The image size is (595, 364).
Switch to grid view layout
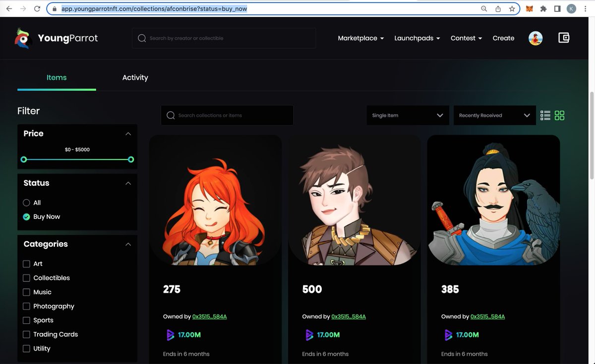(x=560, y=115)
